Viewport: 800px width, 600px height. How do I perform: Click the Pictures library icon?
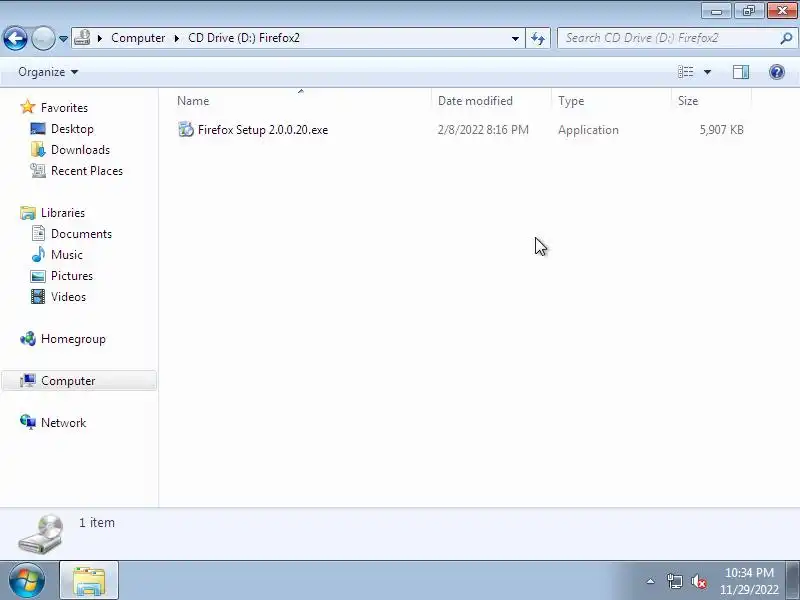(38, 276)
